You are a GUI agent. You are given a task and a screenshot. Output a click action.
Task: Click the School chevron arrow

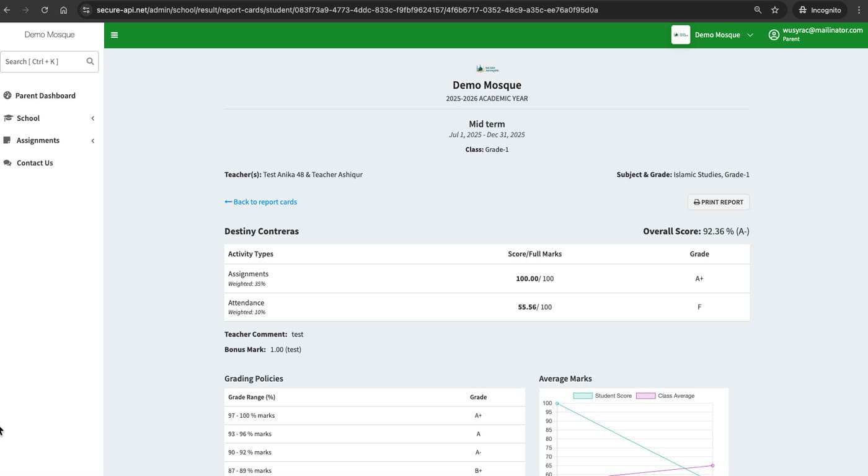pyautogui.click(x=93, y=118)
